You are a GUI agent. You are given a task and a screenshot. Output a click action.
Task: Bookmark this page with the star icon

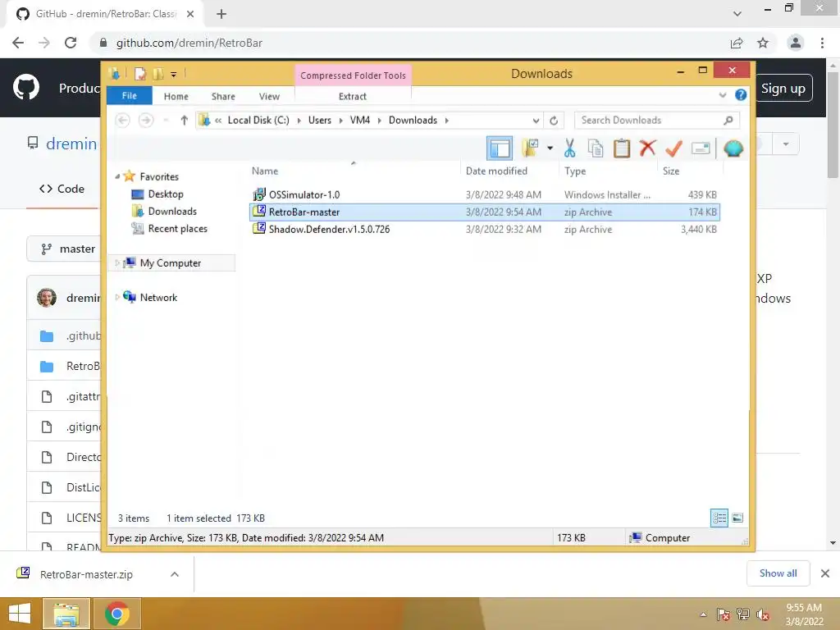[763, 43]
